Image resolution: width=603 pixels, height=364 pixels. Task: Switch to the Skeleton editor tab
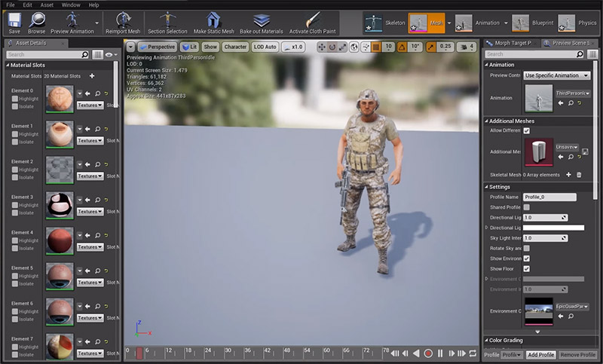(384, 23)
